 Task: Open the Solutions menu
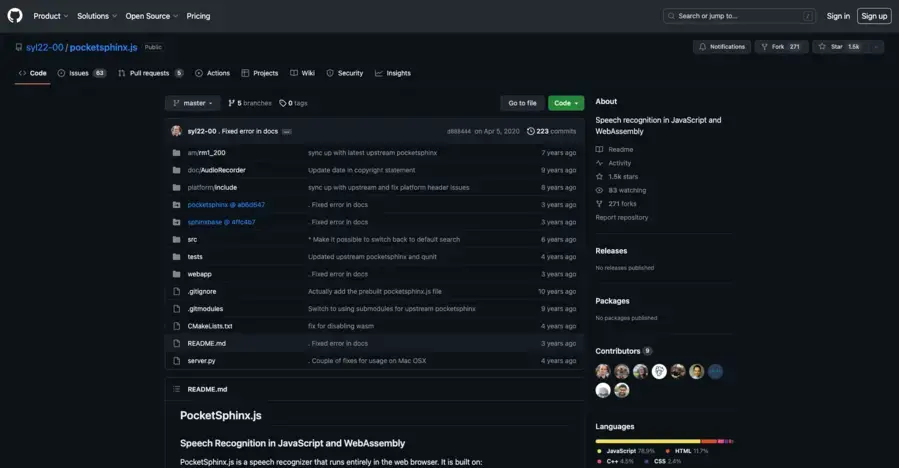(x=97, y=16)
